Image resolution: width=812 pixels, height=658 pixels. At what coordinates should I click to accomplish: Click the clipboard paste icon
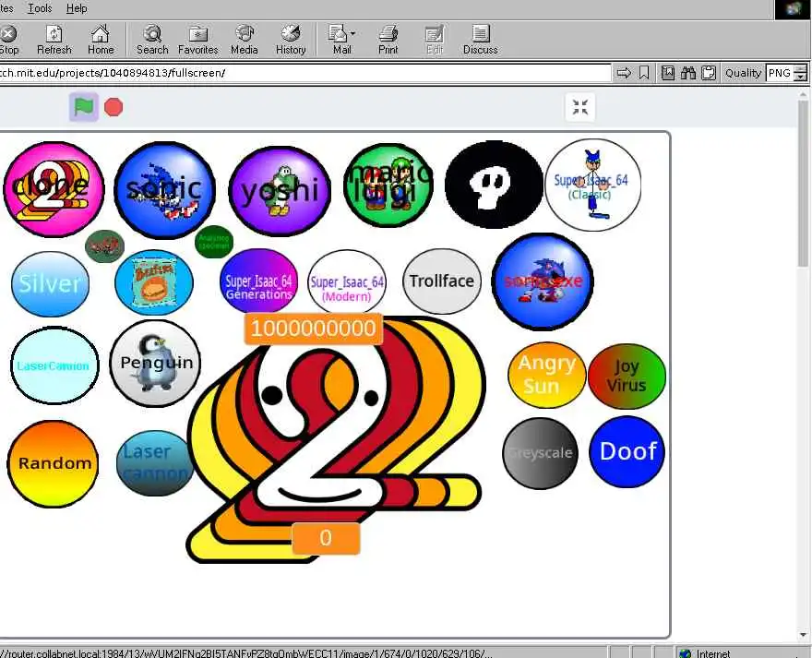tap(709, 73)
